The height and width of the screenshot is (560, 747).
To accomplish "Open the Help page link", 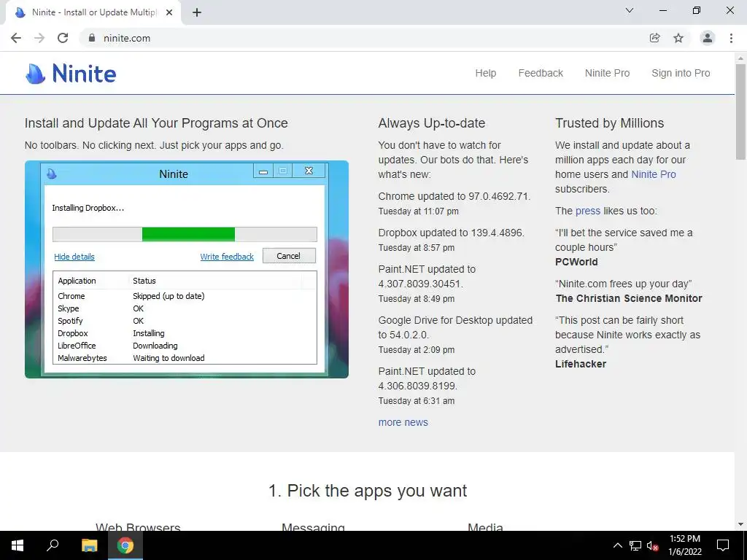I will (x=485, y=74).
